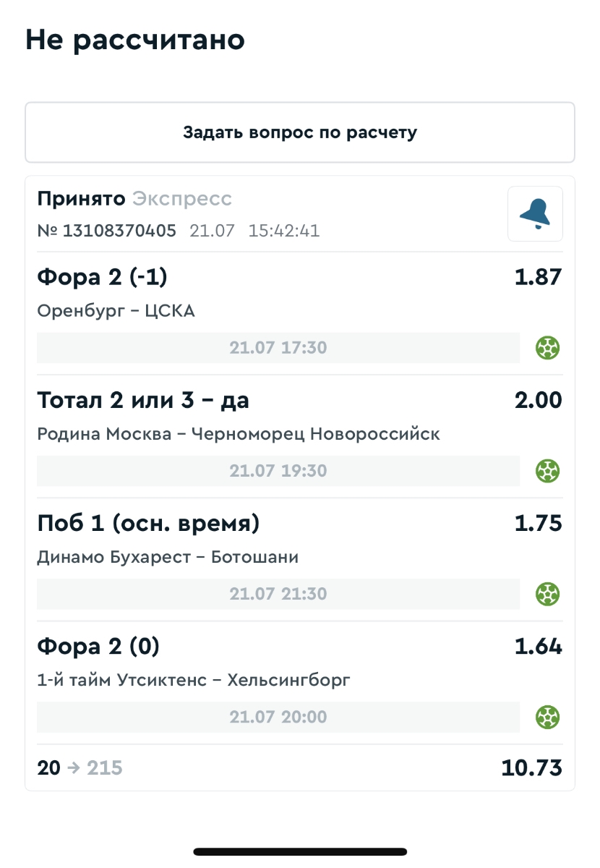Click soccer ball icon for Родина Москва match
The height and width of the screenshot is (868, 600).
click(x=547, y=471)
